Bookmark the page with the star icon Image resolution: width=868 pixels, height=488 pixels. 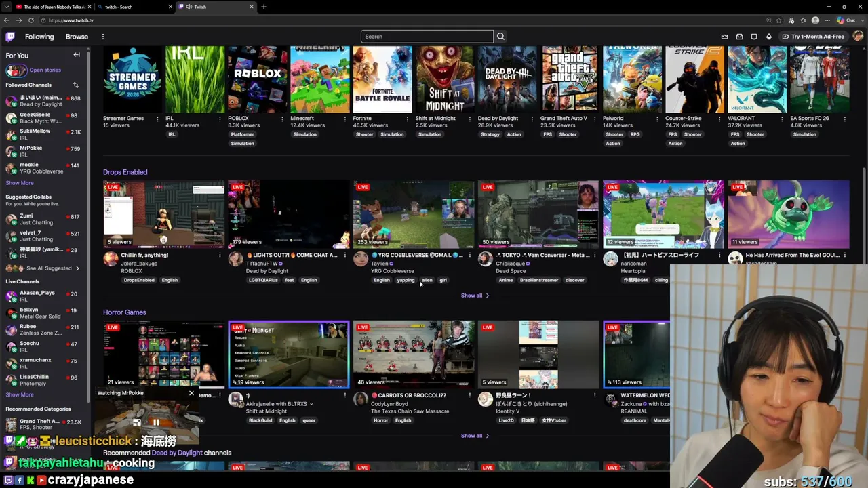[x=779, y=20]
